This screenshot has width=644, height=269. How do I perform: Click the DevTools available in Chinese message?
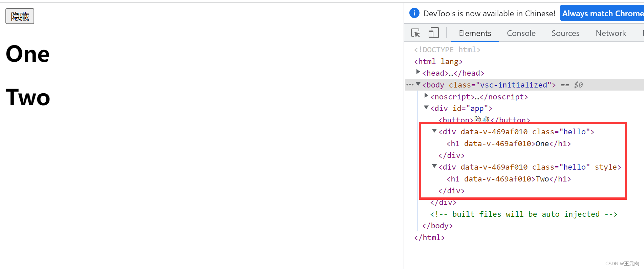click(x=489, y=14)
